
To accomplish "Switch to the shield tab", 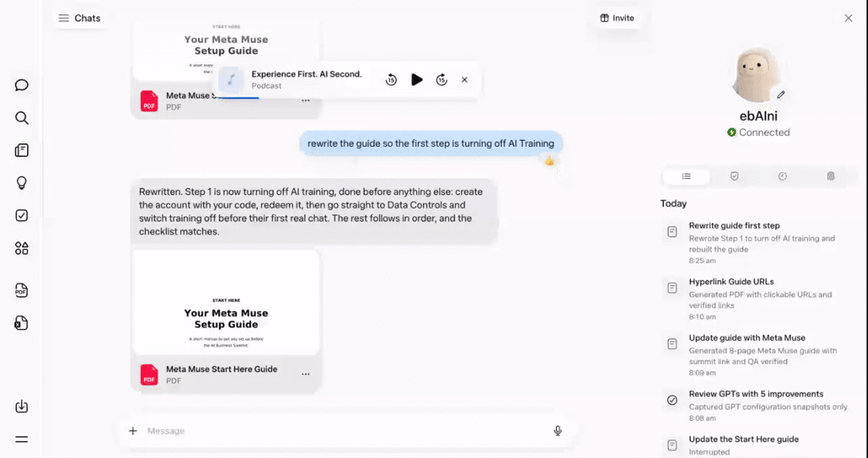I will tap(734, 176).
